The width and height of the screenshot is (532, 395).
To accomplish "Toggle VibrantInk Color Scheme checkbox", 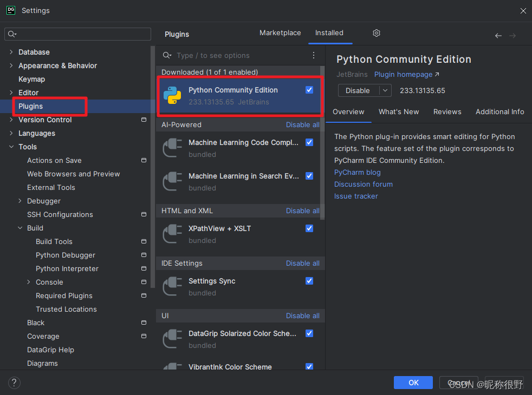I will click(309, 366).
